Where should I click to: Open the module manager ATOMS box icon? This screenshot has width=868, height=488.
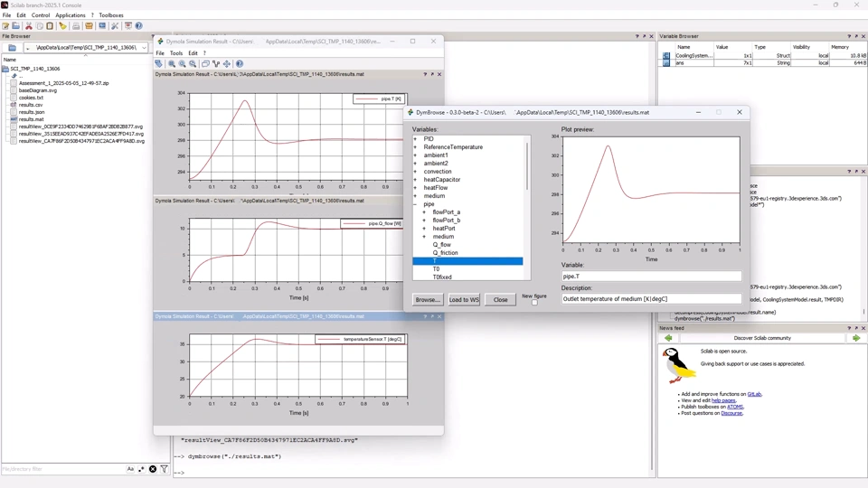coord(89,26)
